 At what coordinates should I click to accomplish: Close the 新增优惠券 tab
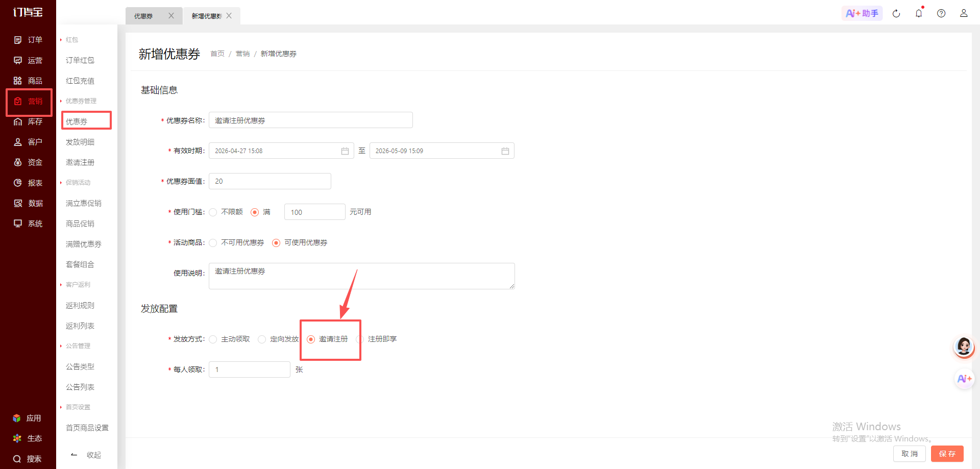(x=229, y=16)
